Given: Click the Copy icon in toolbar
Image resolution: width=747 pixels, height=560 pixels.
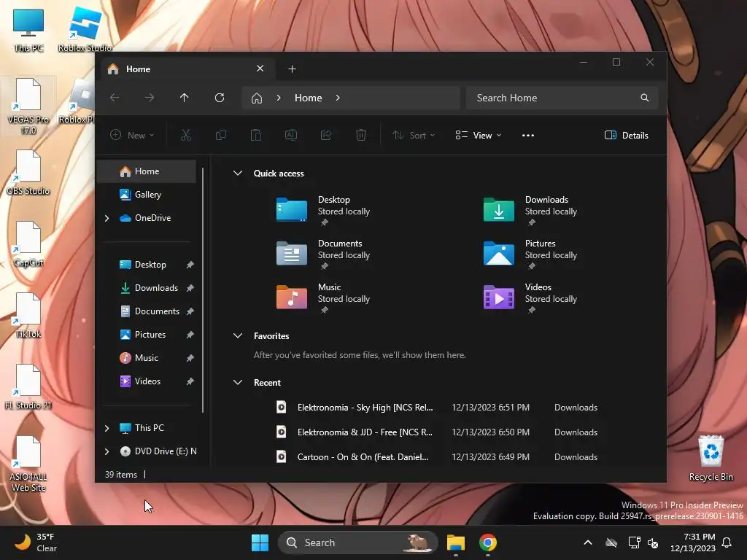Looking at the screenshot, I should 221,135.
